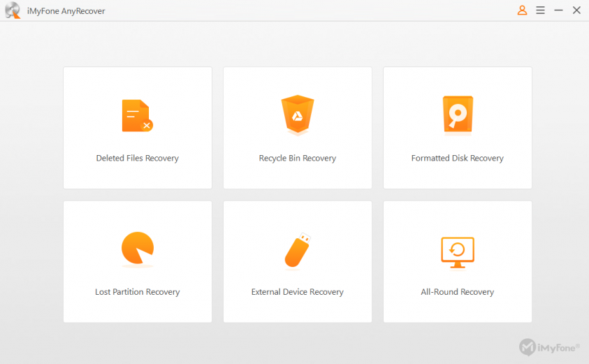Launch the All-Round Recovery monitor icon
589x364 pixels.
[x=458, y=252]
